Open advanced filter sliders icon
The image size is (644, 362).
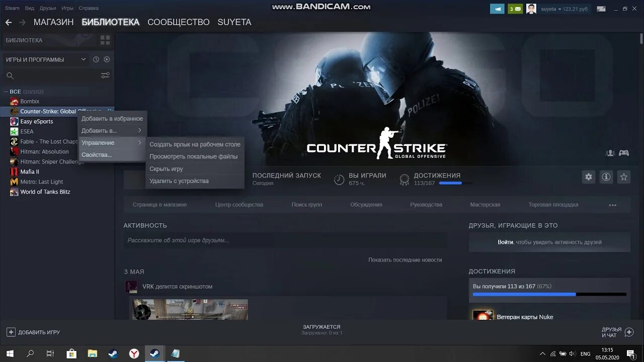point(105,75)
